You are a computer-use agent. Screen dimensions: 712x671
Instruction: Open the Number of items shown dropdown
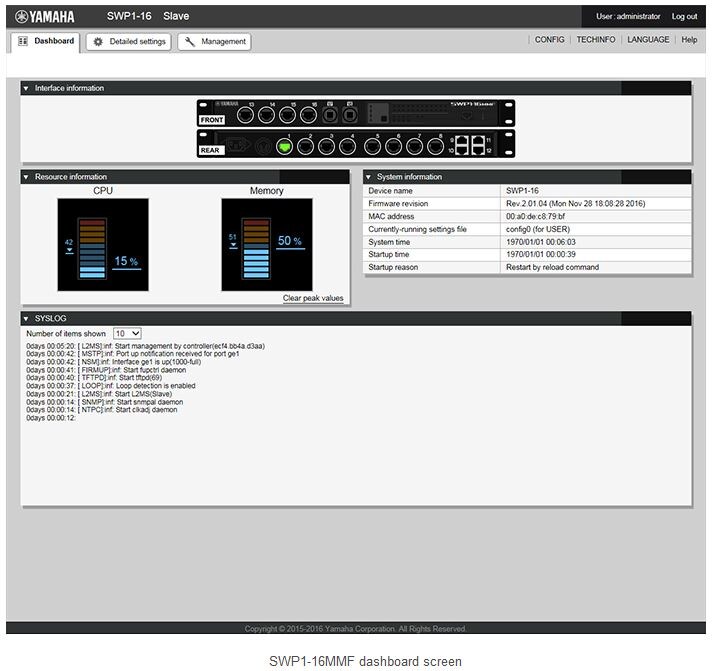pyautogui.click(x=127, y=333)
